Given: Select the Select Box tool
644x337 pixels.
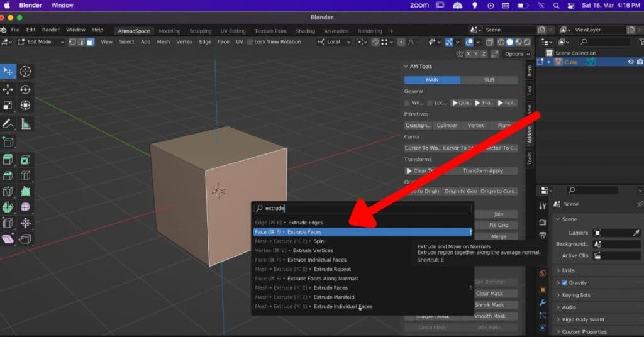Looking at the screenshot, I should [8, 72].
